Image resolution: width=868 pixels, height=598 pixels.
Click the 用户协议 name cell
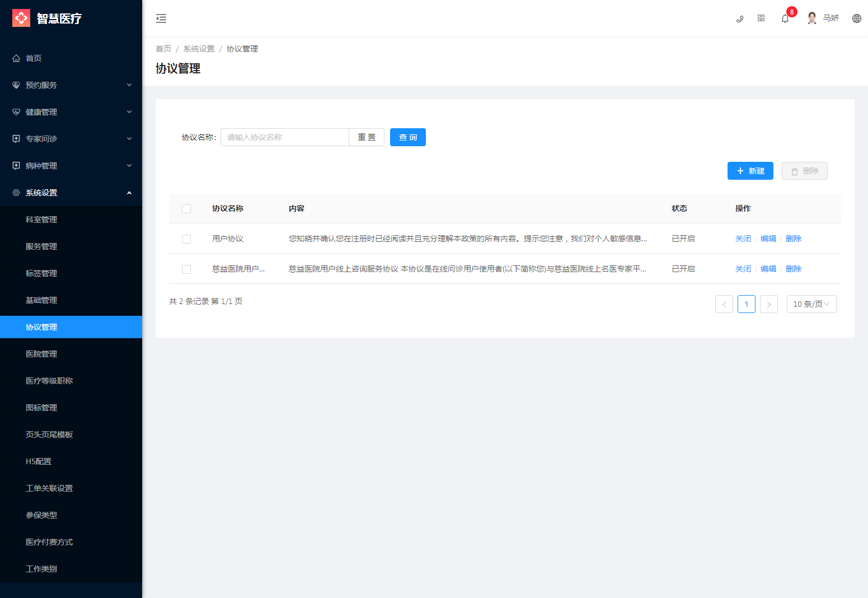tap(228, 239)
